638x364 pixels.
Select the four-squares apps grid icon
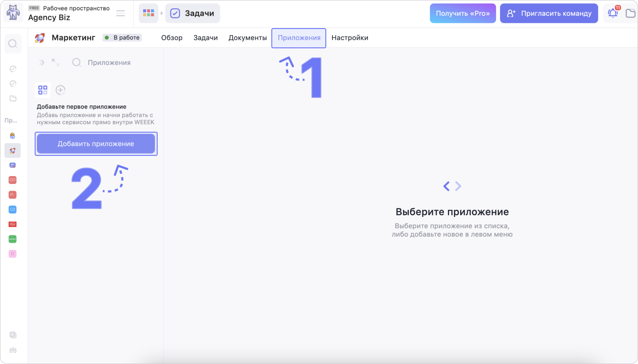[x=43, y=90]
